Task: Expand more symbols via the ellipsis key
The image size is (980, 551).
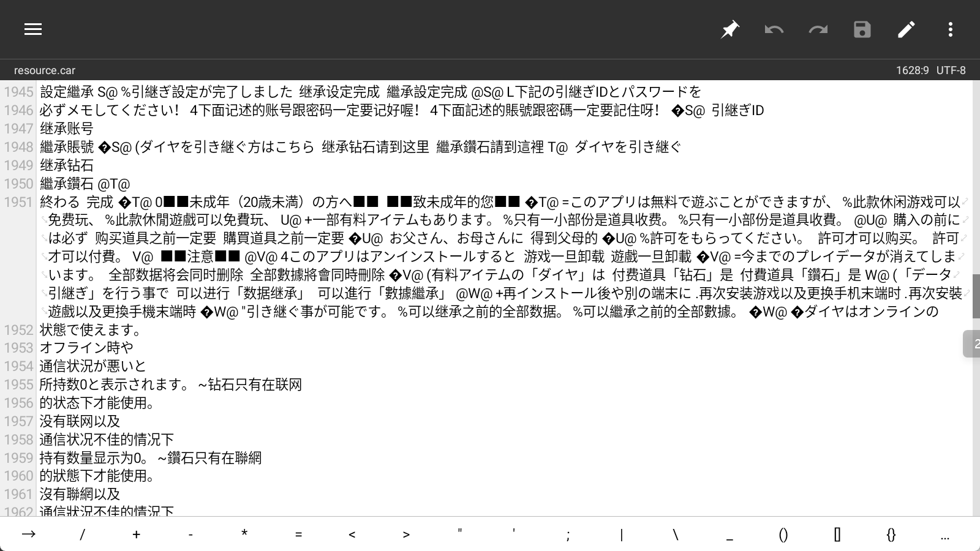Action: point(944,534)
